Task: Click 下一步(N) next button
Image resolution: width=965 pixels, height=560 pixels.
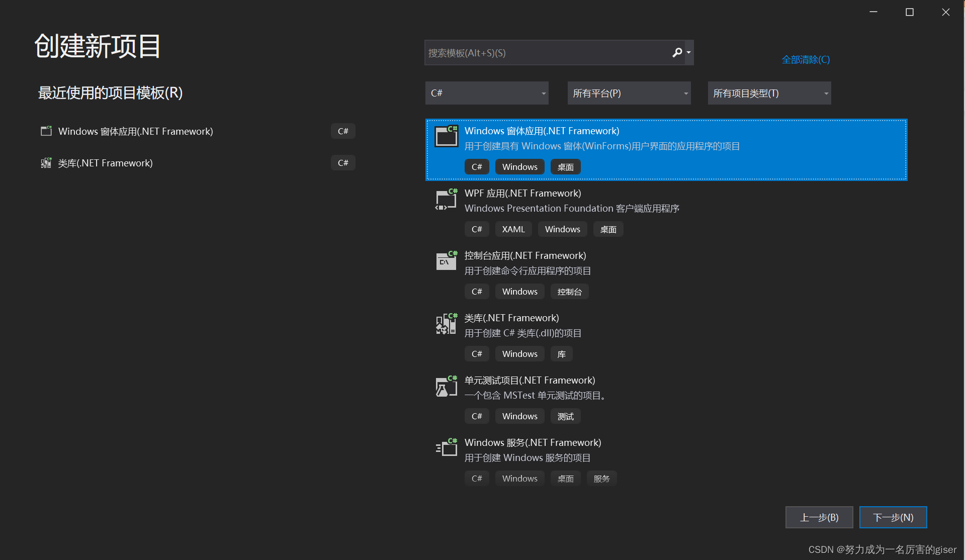Action: click(x=893, y=517)
